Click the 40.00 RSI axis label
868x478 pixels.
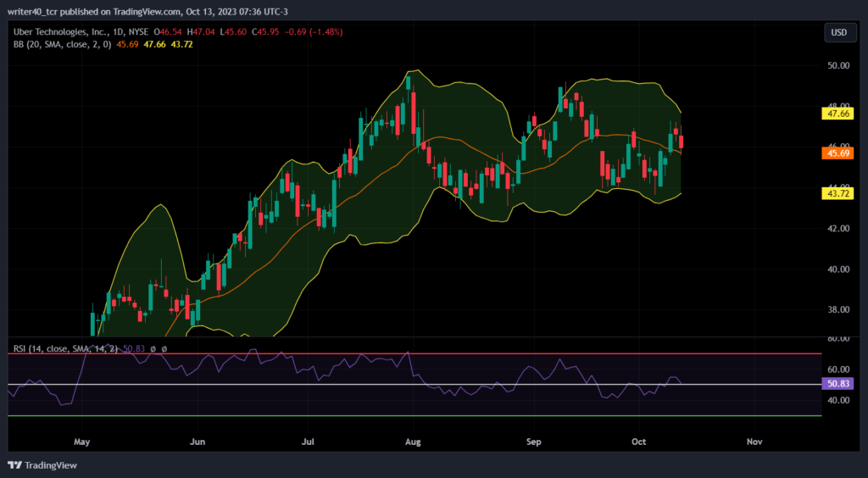[837, 400]
